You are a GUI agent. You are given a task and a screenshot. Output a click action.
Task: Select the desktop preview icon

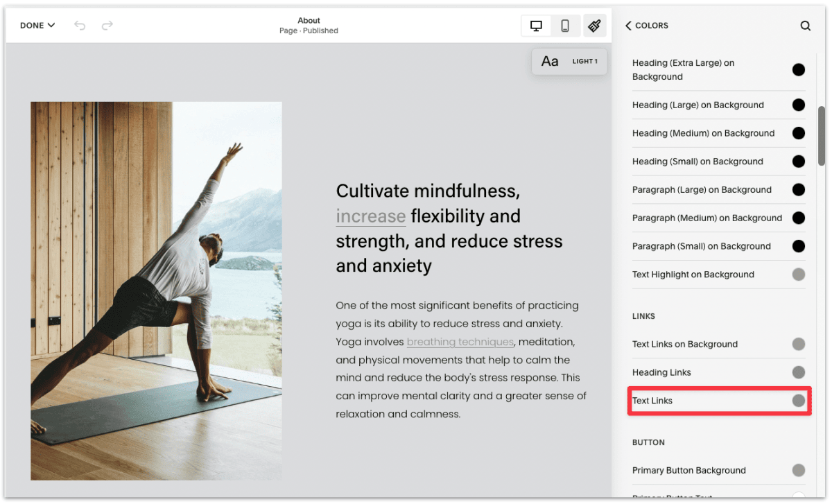(535, 25)
